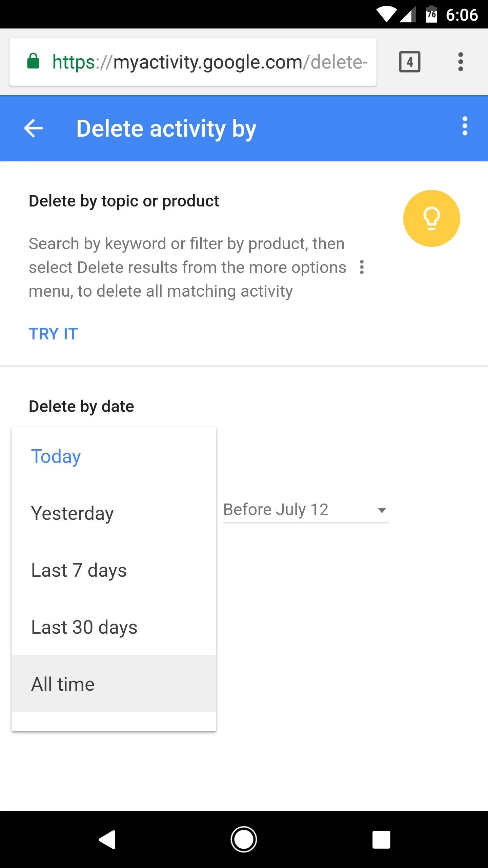Open the tab switcher showing 4 tabs
This screenshot has width=488, height=868.
pyautogui.click(x=409, y=62)
